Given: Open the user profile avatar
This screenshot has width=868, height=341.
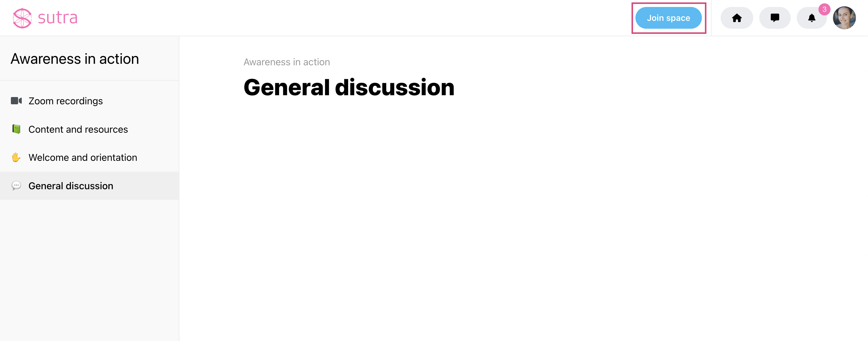Looking at the screenshot, I should click(844, 18).
